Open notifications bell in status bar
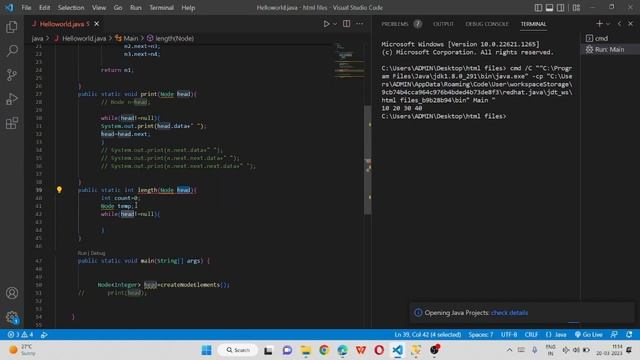This screenshot has height=360, width=640. point(629,335)
